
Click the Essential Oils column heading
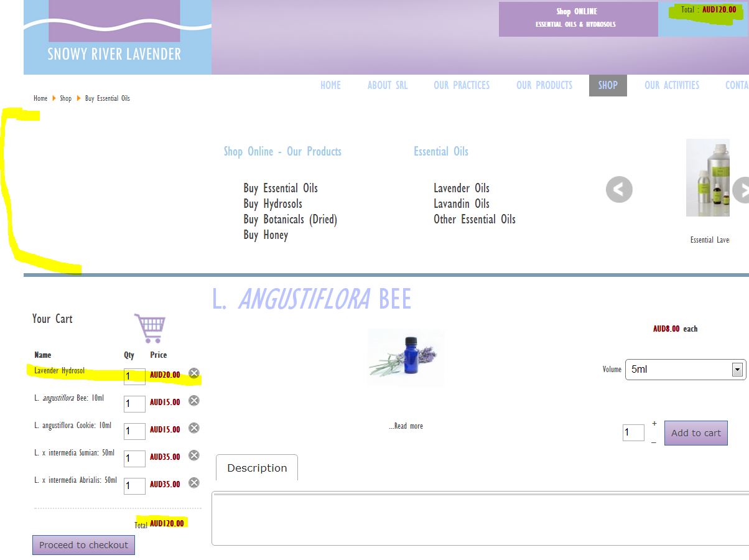(441, 151)
